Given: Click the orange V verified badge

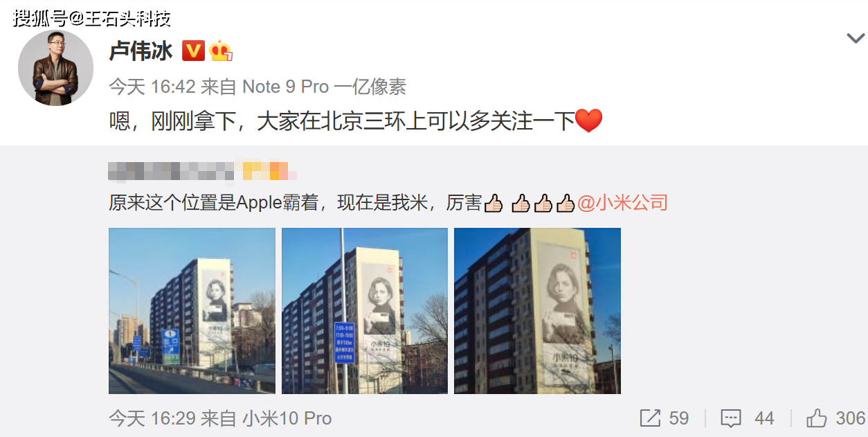Looking at the screenshot, I should [x=194, y=51].
